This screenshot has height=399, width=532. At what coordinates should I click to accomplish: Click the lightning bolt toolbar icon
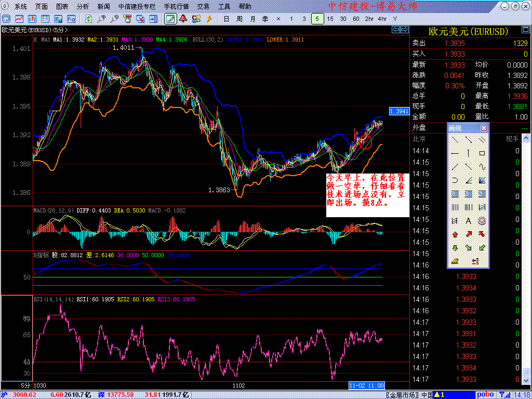pos(209,19)
